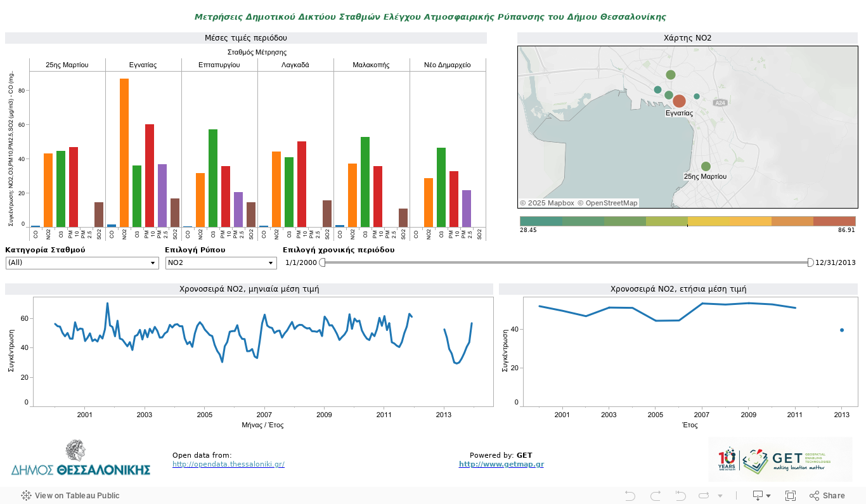Select the 25ης Μαρτίου map marker
This screenshot has height=504, width=866.
click(706, 166)
